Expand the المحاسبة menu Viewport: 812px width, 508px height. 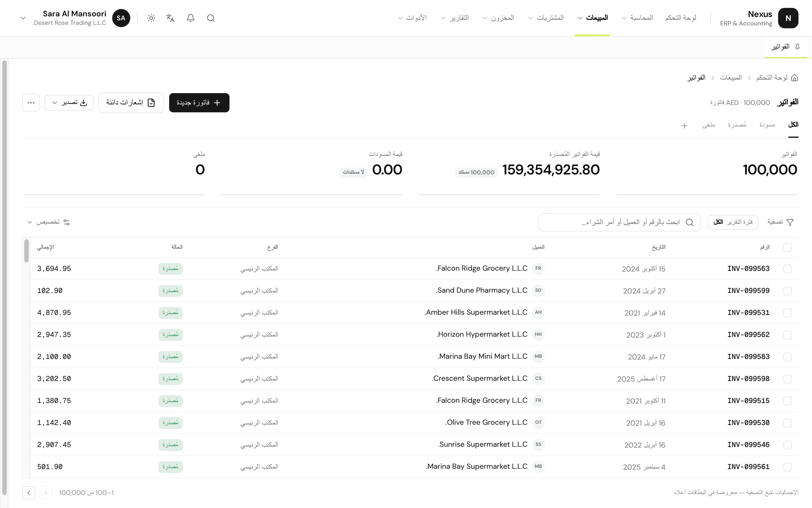pyautogui.click(x=637, y=18)
